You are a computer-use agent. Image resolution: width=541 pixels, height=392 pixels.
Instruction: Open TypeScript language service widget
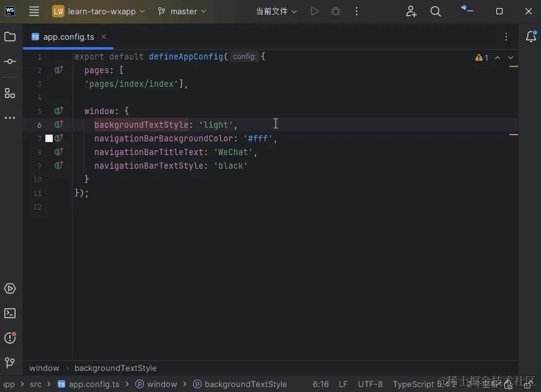point(424,384)
